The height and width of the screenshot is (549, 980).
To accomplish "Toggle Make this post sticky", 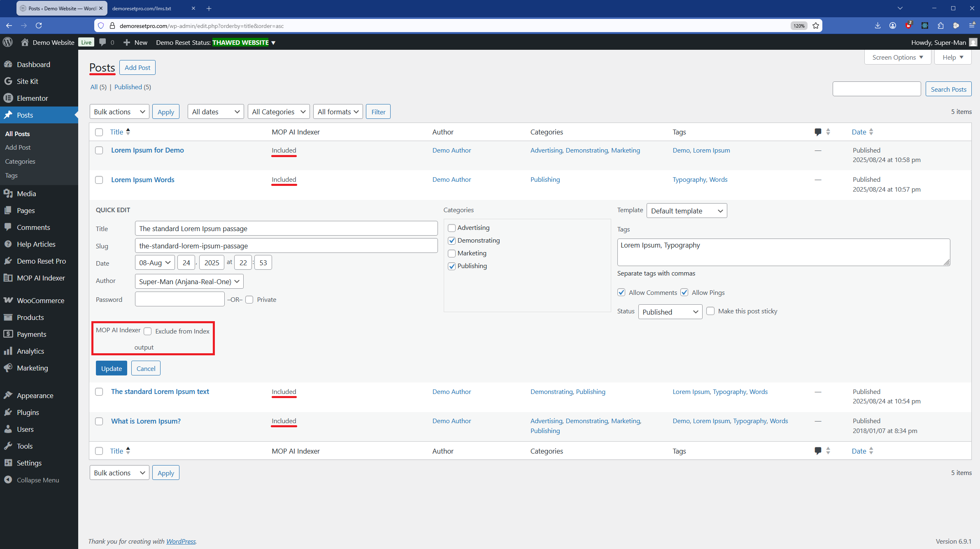I will pyautogui.click(x=710, y=311).
